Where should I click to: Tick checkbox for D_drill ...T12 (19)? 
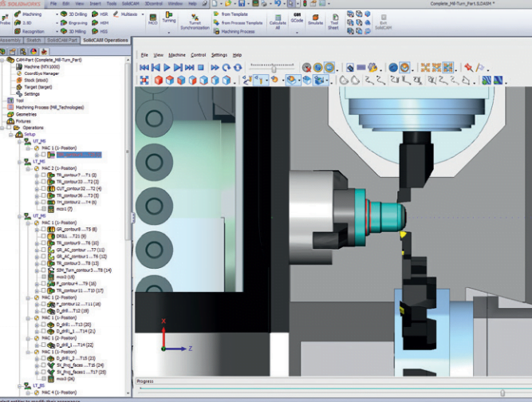43,311
